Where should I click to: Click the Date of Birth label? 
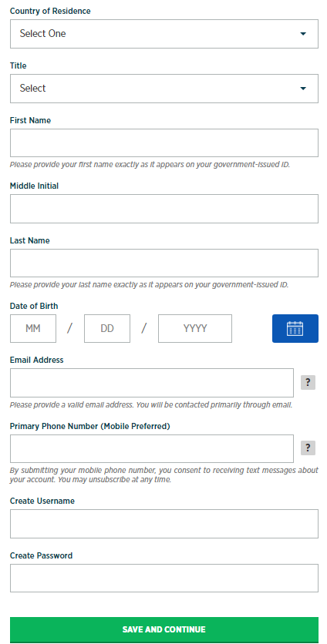click(34, 306)
